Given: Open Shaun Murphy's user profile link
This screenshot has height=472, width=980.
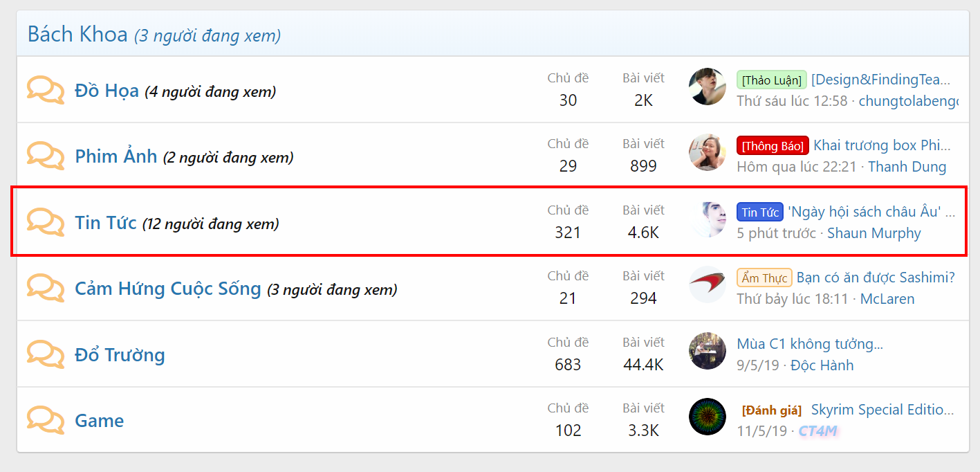Looking at the screenshot, I should pos(873,233).
